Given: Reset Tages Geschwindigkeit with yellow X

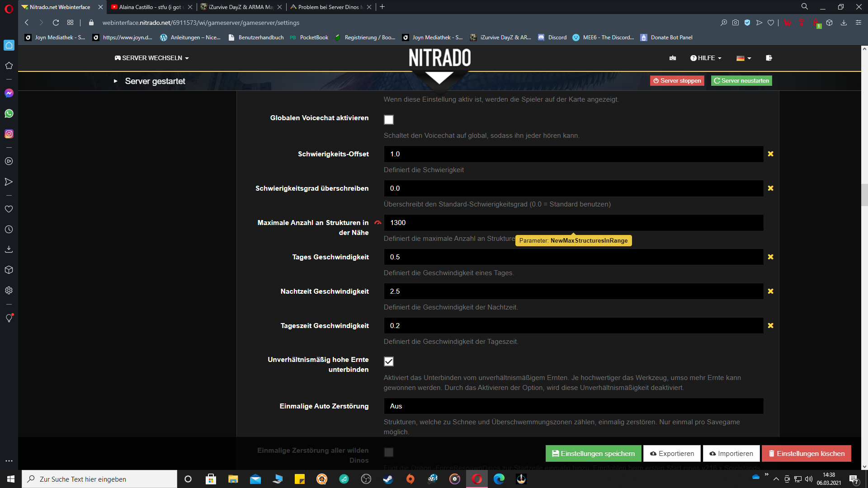Looking at the screenshot, I should [x=771, y=257].
